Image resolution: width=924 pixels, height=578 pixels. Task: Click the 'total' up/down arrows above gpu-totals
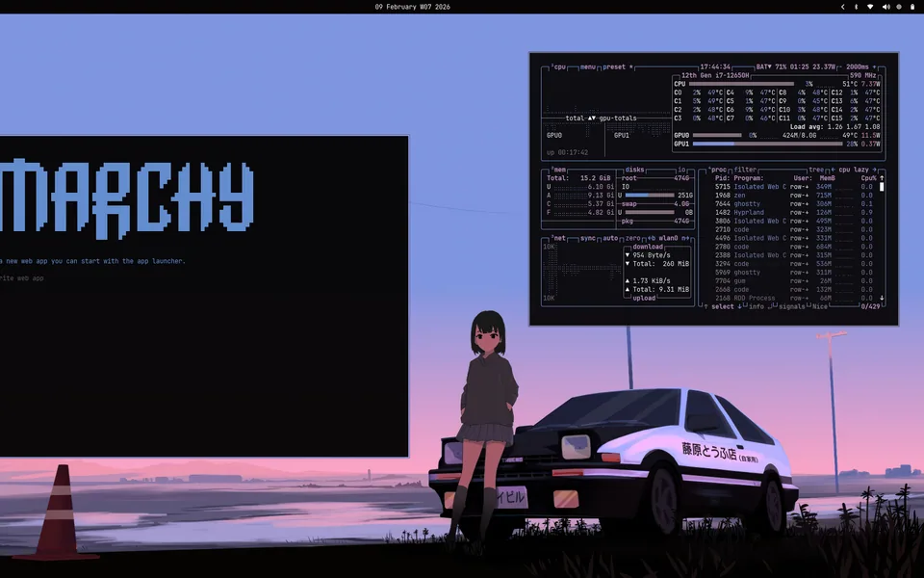coord(592,118)
